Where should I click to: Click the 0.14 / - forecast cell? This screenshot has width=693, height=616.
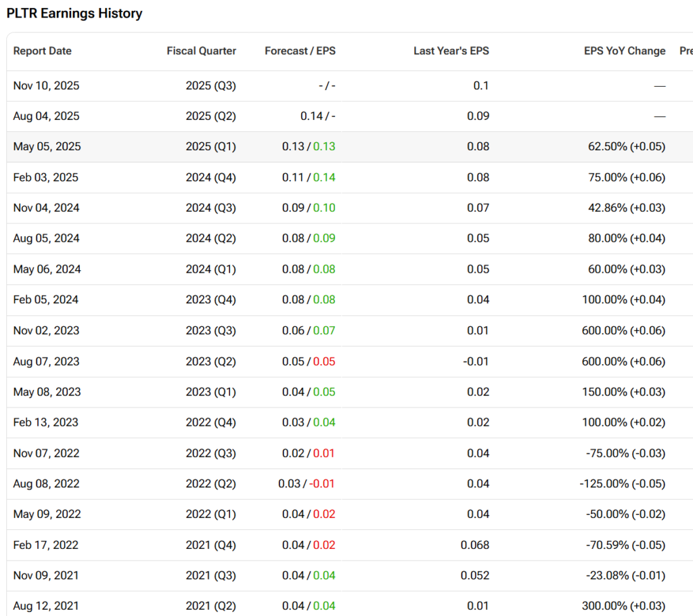(x=318, y=116)
